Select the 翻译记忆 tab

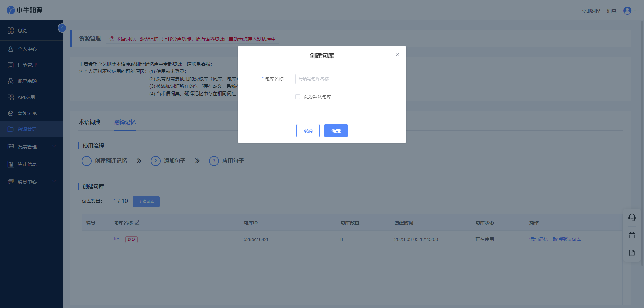pyautogui.click(x=125, y=122)
